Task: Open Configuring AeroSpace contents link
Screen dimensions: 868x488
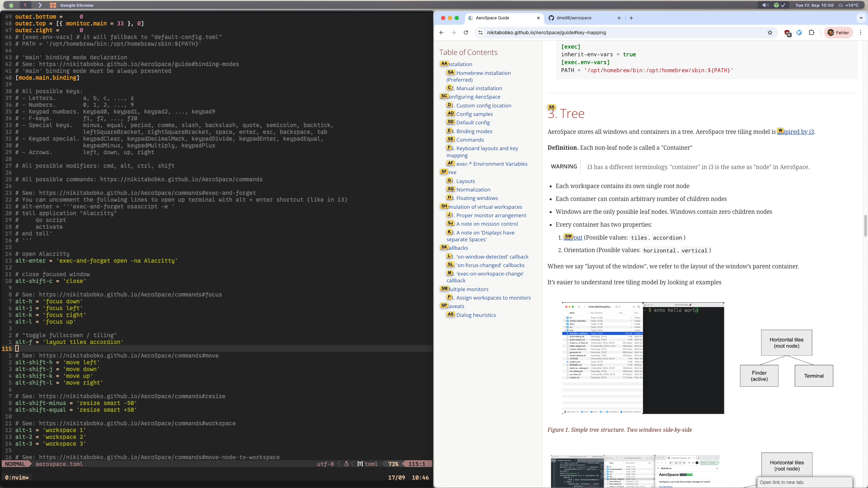Action: point(470,97)
